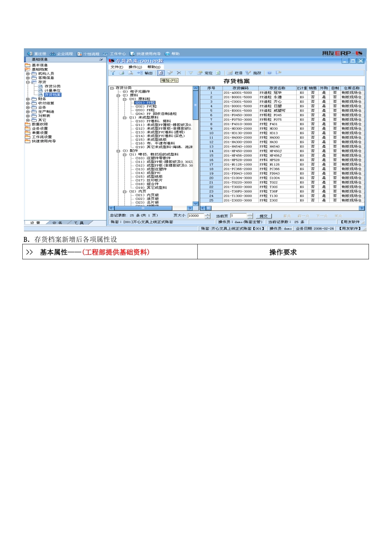The width and height of the screenshot is (392, 555).
Task: Switch to the 设置 bottom tab
Action: (x=35, y=223)
